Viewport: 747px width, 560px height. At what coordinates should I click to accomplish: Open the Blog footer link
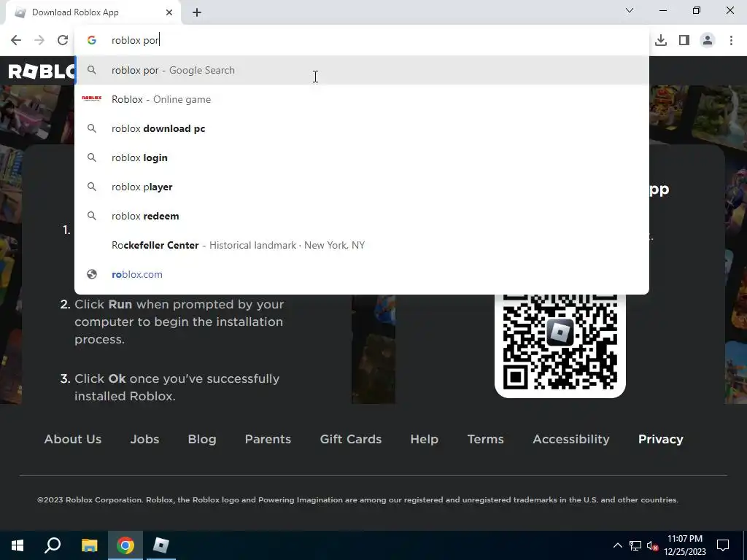tap(202, 439)
